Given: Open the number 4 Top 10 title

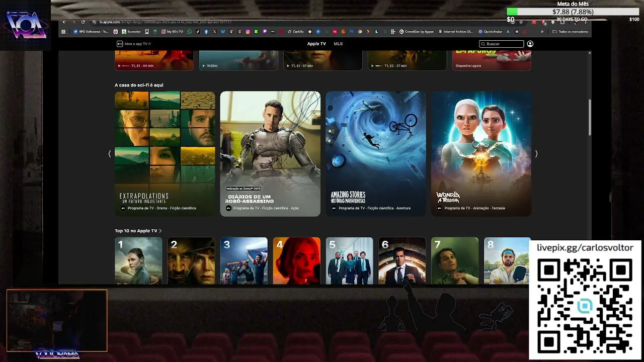Looking at the screenshot, I should coord(297,260).
